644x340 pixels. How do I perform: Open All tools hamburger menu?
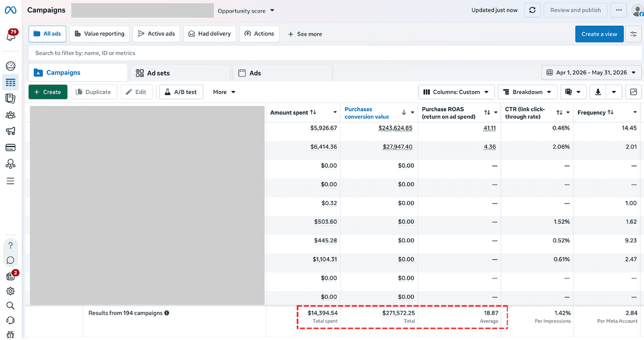click(10, 181)
